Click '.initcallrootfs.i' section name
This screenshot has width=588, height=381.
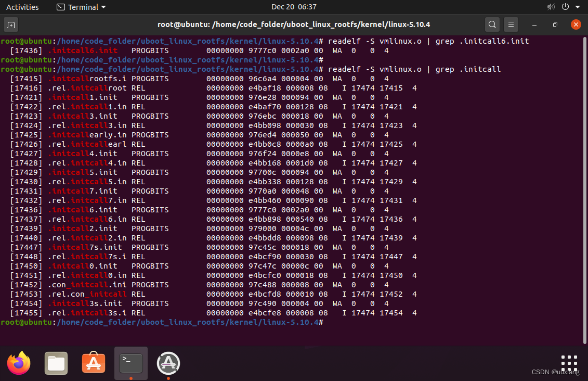point(87,79)
